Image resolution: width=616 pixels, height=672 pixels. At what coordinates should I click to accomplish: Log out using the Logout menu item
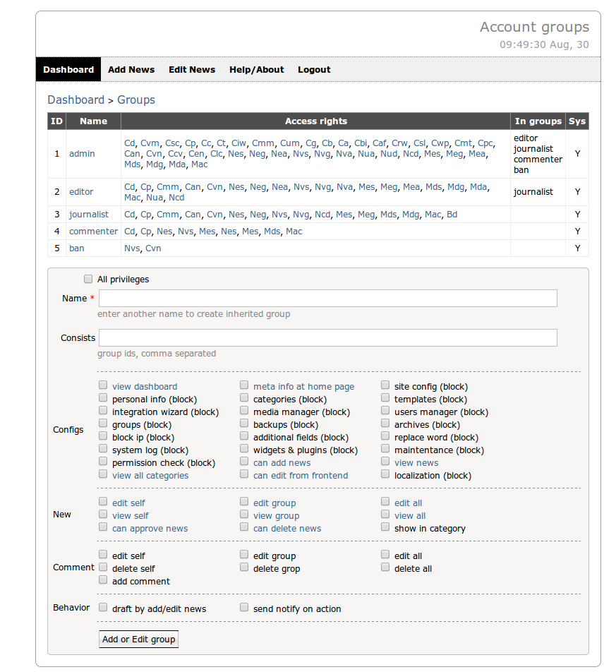tap(314, 70)
